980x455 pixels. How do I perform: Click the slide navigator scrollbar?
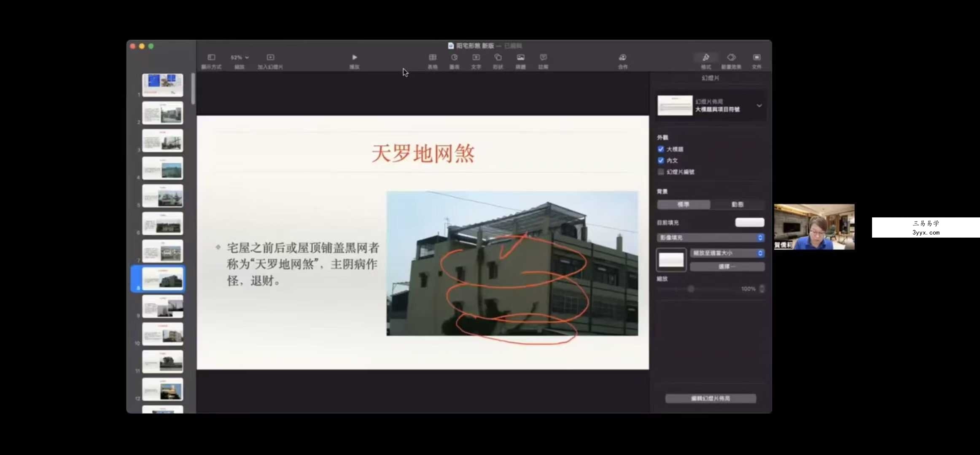(193, 88)
